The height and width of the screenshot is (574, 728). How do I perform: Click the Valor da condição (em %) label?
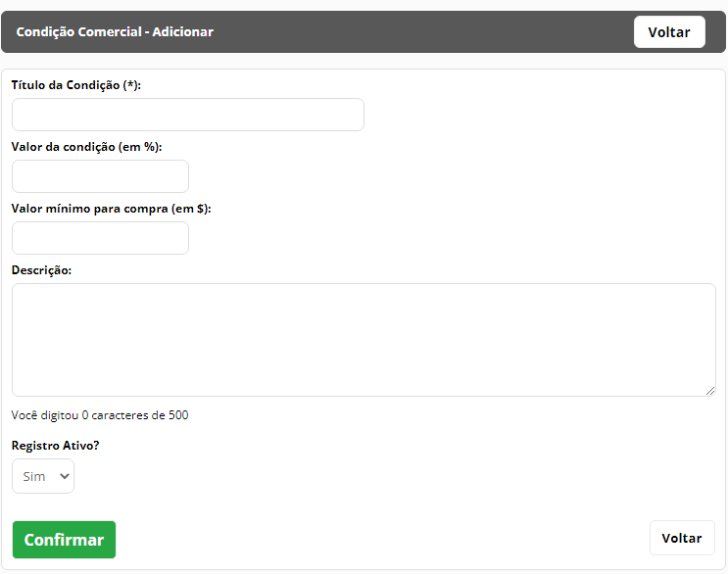86,147
